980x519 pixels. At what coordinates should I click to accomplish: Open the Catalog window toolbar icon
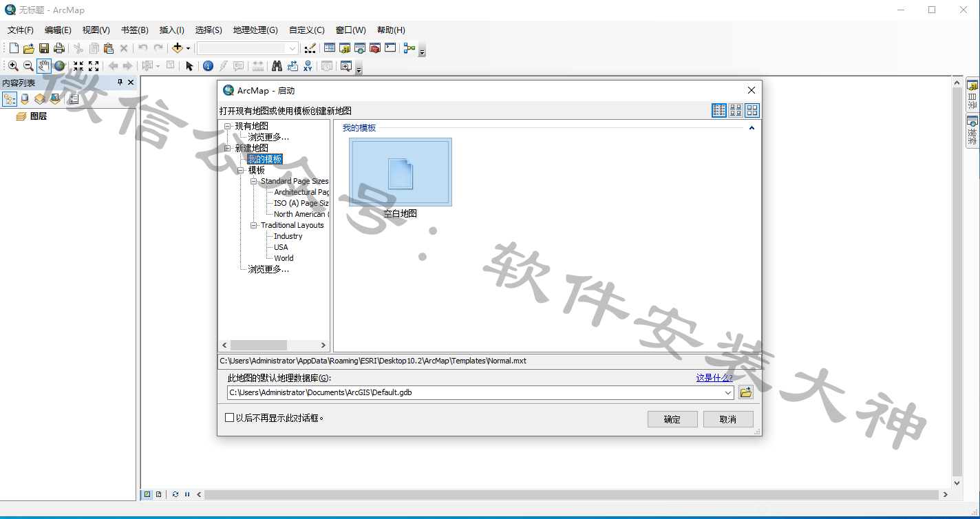point(345,48)
